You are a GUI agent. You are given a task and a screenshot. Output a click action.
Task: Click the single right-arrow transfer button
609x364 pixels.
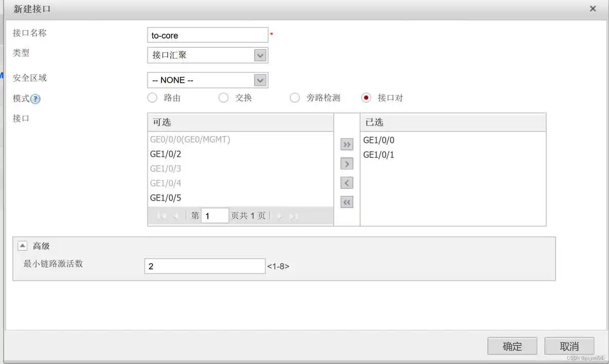click(x=347, y=163)
